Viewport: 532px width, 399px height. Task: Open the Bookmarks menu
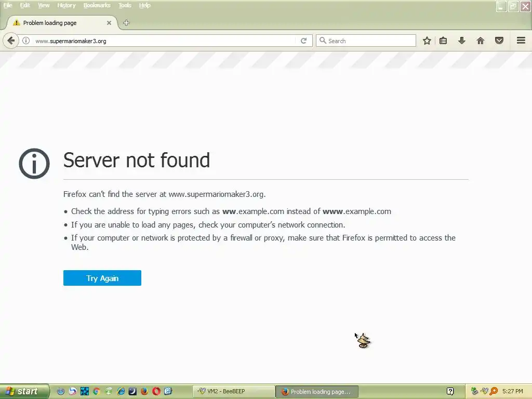[x=97, y=5]
